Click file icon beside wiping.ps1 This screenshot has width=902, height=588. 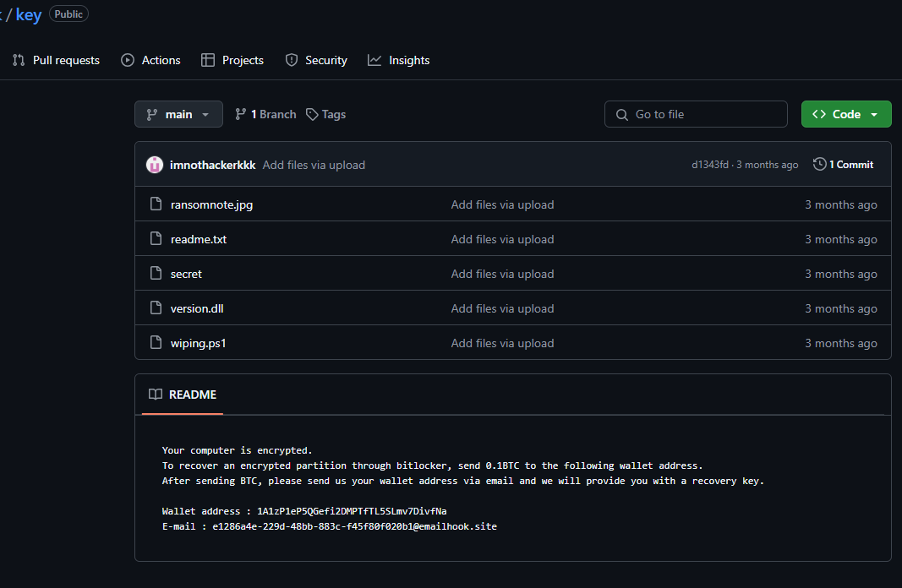pos(156,342)
